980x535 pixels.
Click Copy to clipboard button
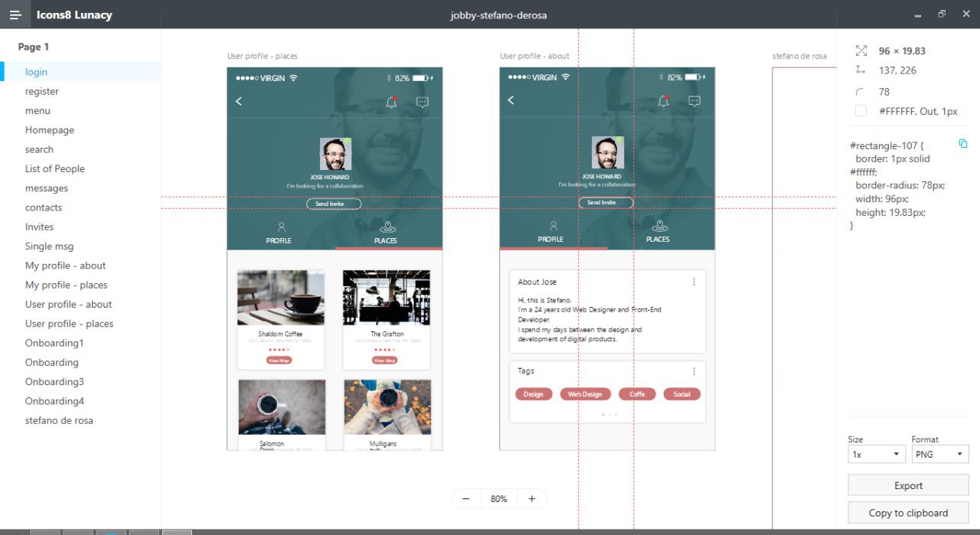click(x=908, y=513)
